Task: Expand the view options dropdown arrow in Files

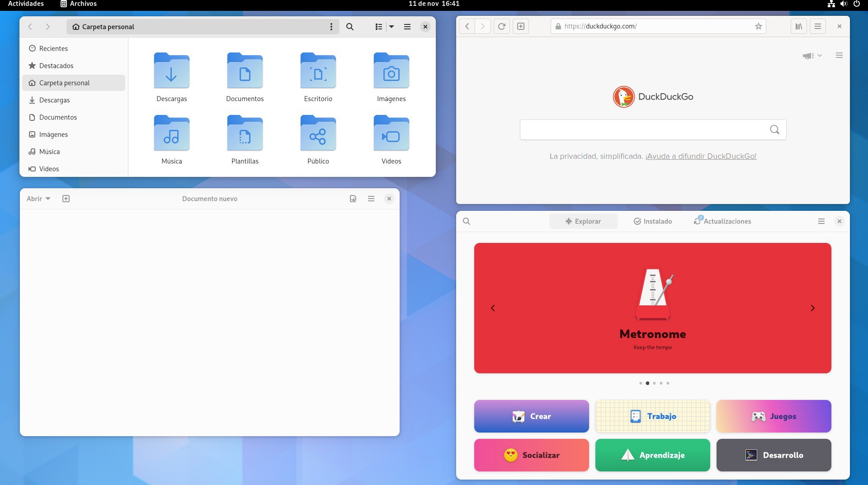Action: coord(392,27)
